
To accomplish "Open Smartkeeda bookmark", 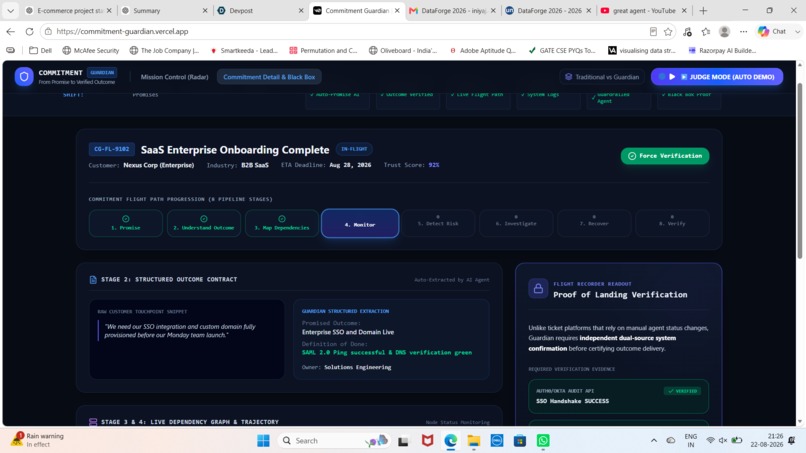I will click(244, 50).
